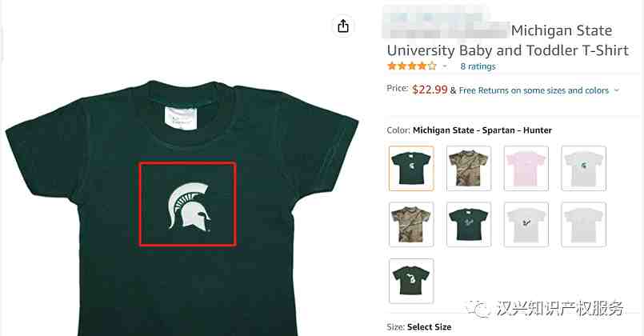Click the WeChat logo in the watermark
The height and width of the screenshot is (336, 644).
coord(482,308)
